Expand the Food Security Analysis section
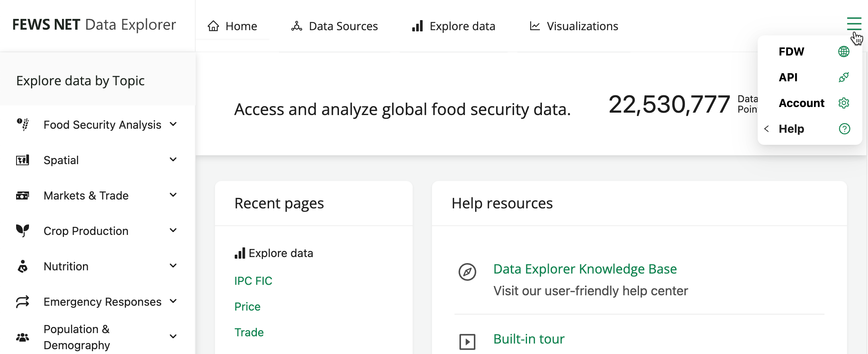The height and width of the screenshot is (354, 868). click(173, 124)
